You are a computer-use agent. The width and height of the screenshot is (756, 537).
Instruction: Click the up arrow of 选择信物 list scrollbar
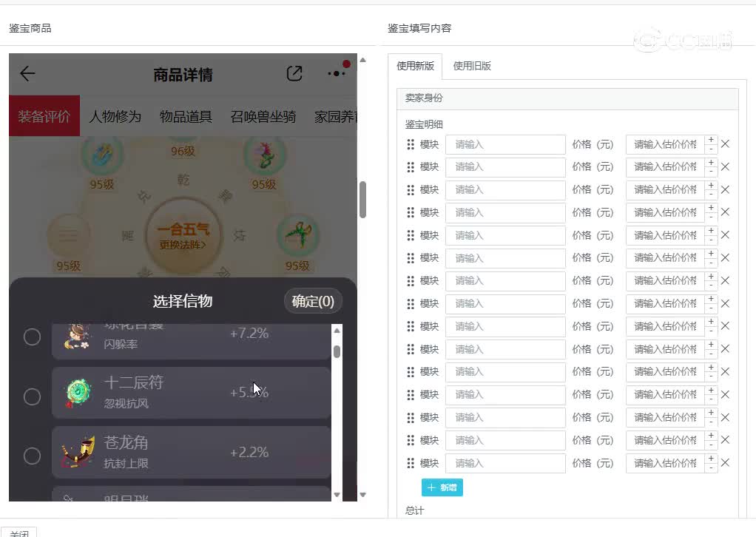(337, 331)
